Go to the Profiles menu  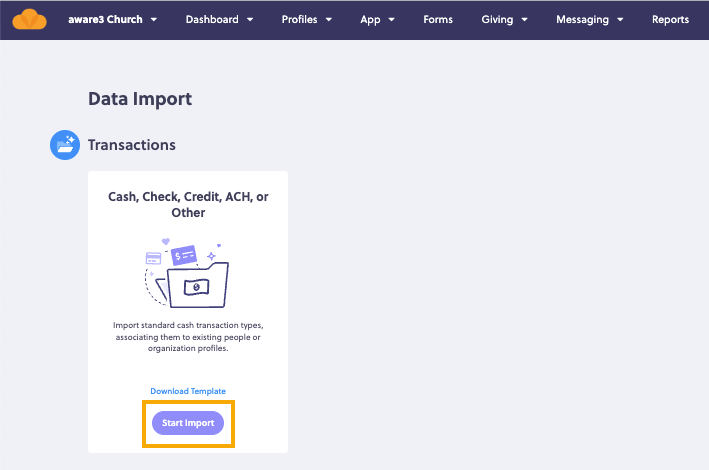point(299,19)
